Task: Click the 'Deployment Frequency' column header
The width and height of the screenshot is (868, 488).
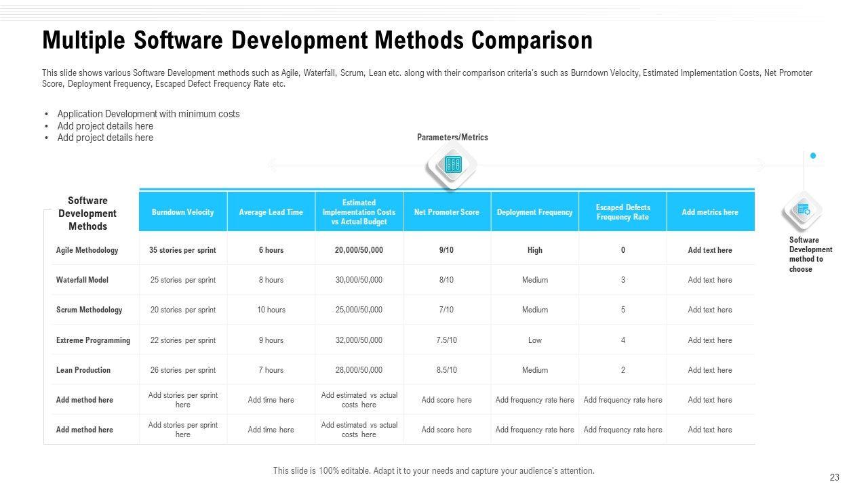Action: point(535,212)
